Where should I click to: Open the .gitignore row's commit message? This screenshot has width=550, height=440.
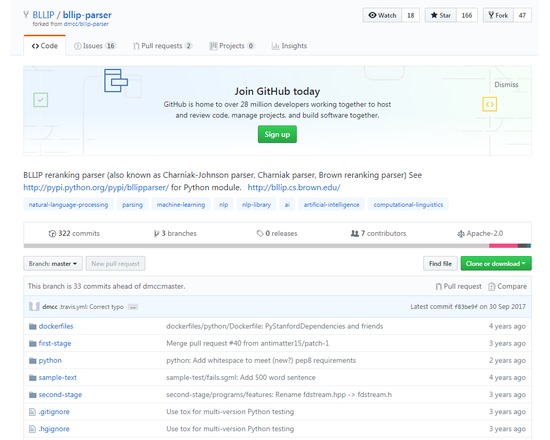coord(230,412)
